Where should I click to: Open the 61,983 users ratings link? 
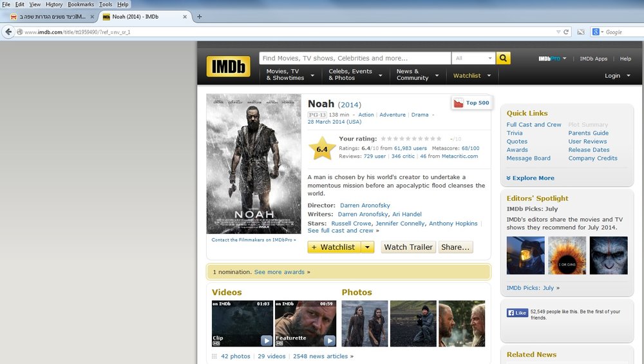410,148
